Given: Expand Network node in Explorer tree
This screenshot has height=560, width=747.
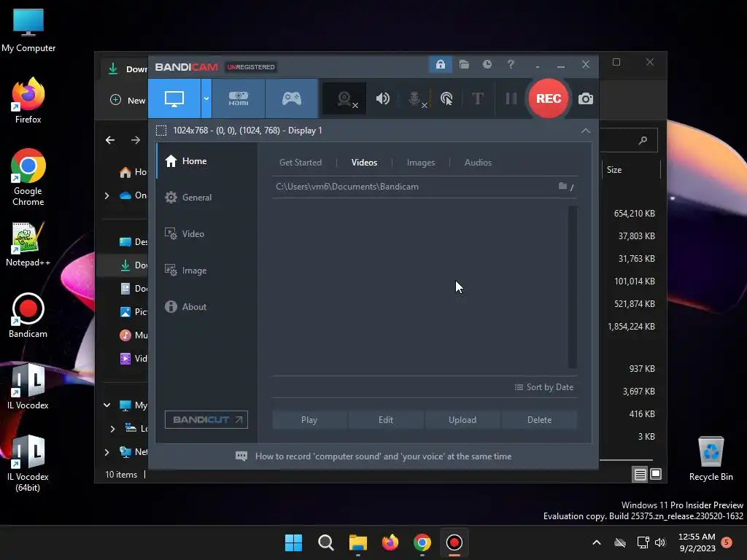Looking at the screenshot, I should (107, 452).
